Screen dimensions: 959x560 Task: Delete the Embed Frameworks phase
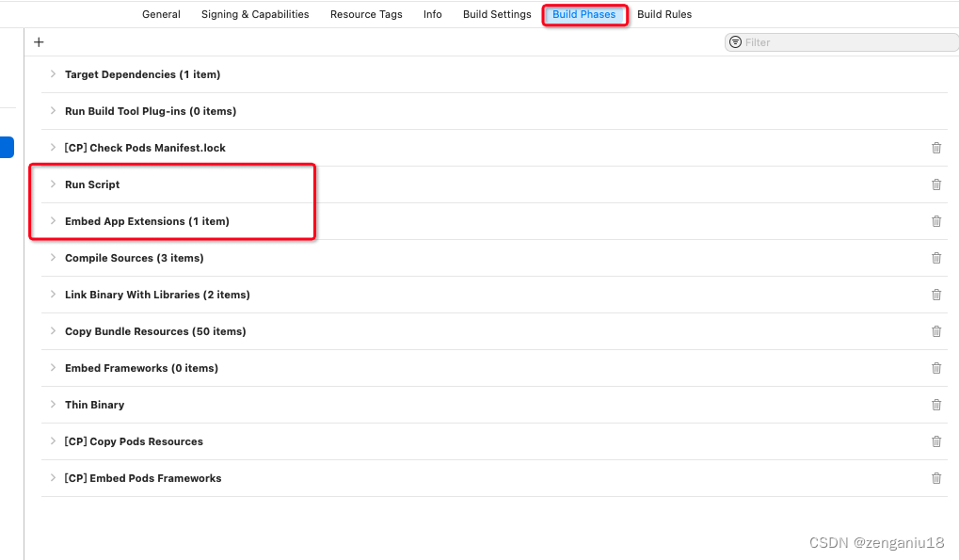point(935,368)
